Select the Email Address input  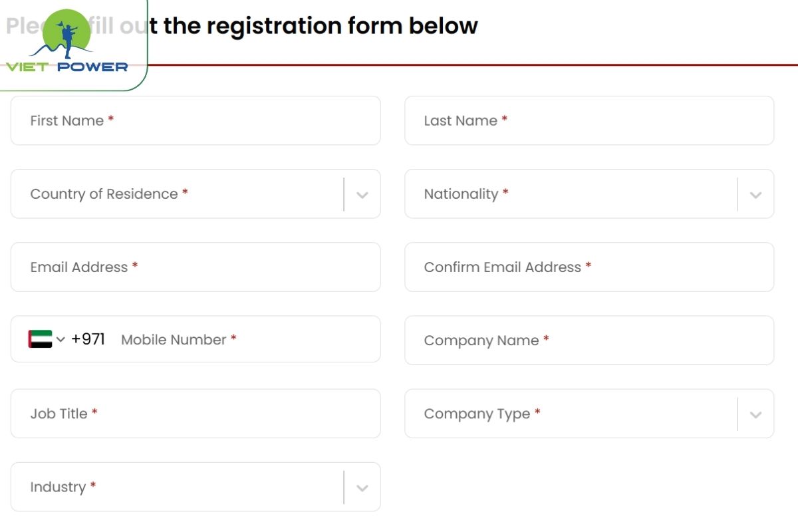click(x=196, y=267)
